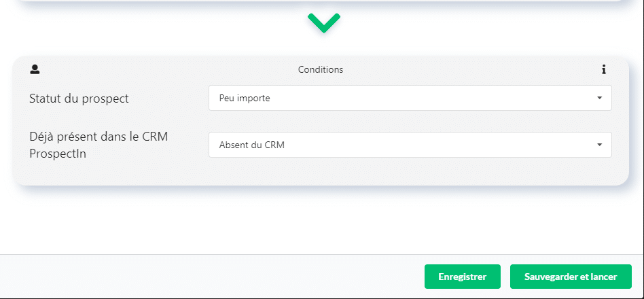Click the Déjà présent dans le CRM label
The width and height of the screenshot is (644, 299).
99,137
